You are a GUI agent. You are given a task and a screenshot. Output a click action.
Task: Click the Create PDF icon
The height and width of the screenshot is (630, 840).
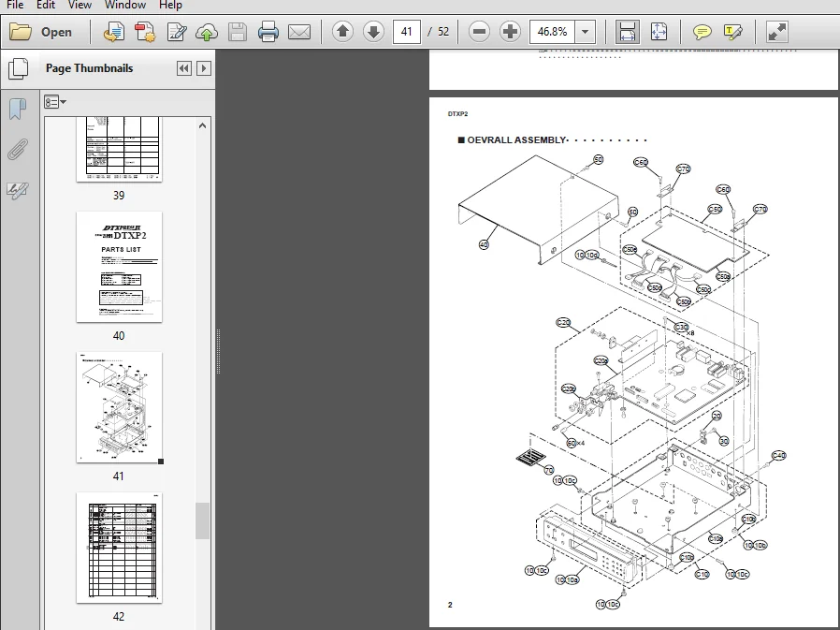tap(113, 32)
